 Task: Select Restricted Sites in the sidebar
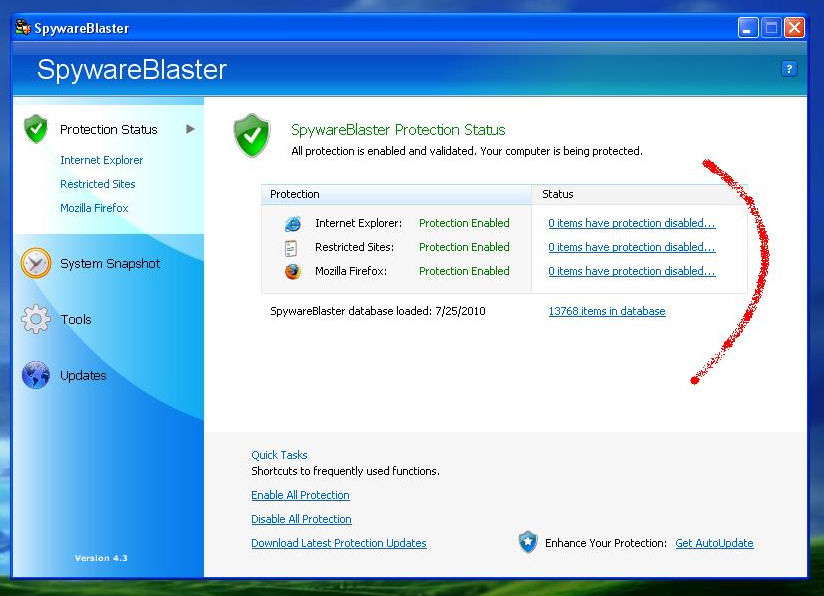[98, 184]
